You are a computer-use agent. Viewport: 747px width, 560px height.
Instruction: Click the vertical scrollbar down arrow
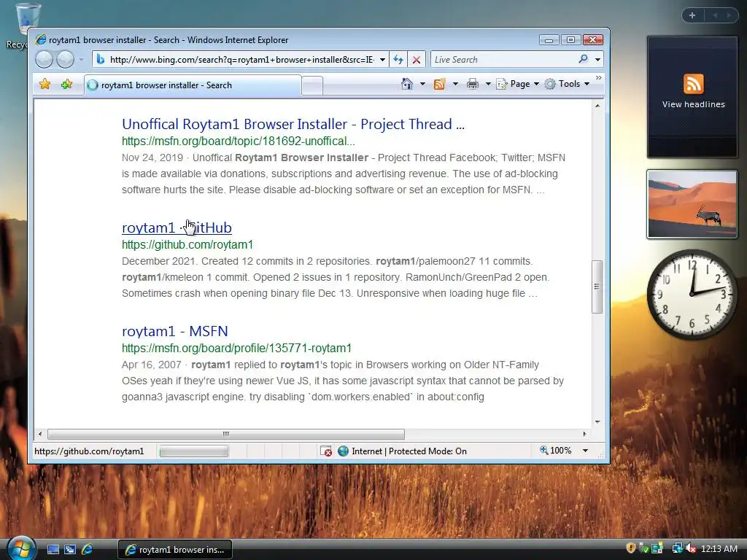coord(597,422)
